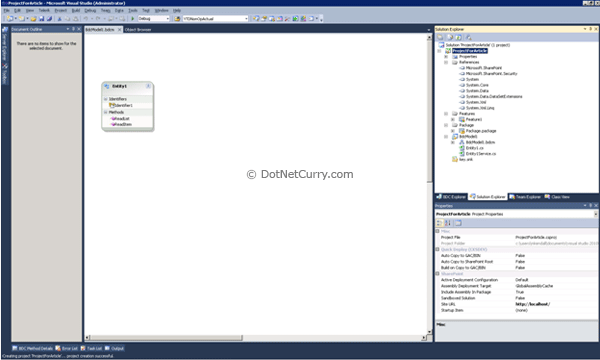Click the ReadList method in Entity1
This screenshot has width=600, height=360.
pyautogui.click(x=121, y=119)
